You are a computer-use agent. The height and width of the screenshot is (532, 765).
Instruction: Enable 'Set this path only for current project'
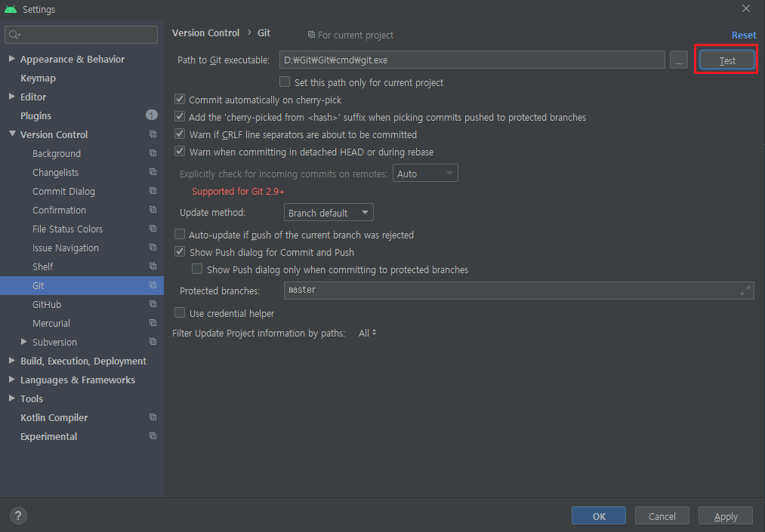coord(285,81)
